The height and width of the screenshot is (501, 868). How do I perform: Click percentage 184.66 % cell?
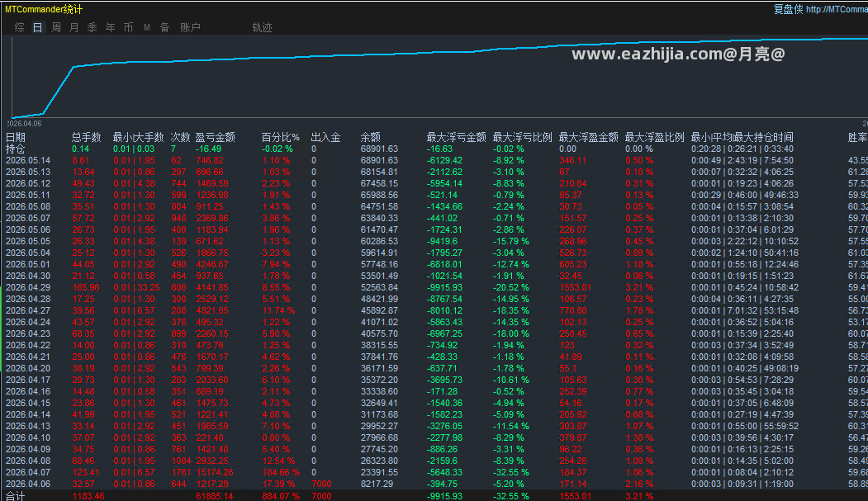[281, 472]
